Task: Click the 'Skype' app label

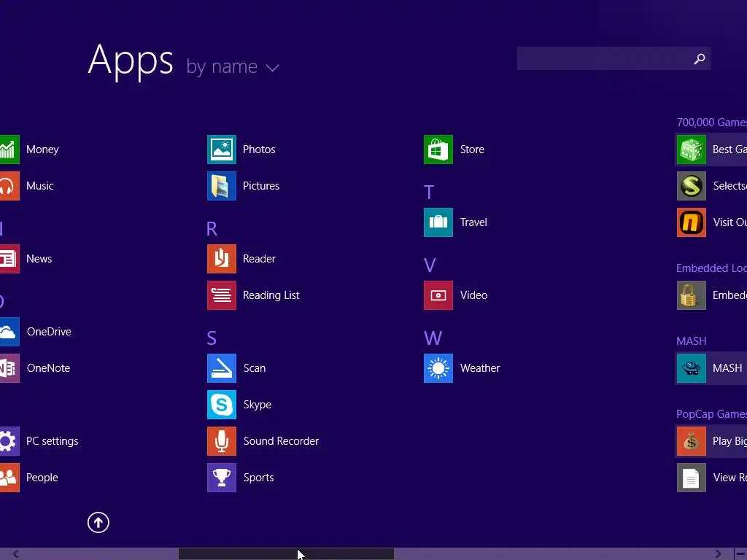Action: click(258, 405)
